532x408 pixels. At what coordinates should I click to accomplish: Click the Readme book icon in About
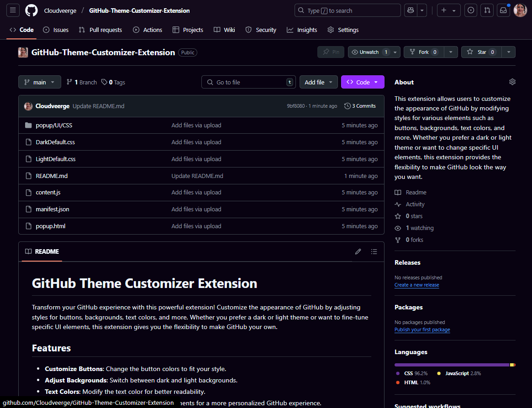398,192
